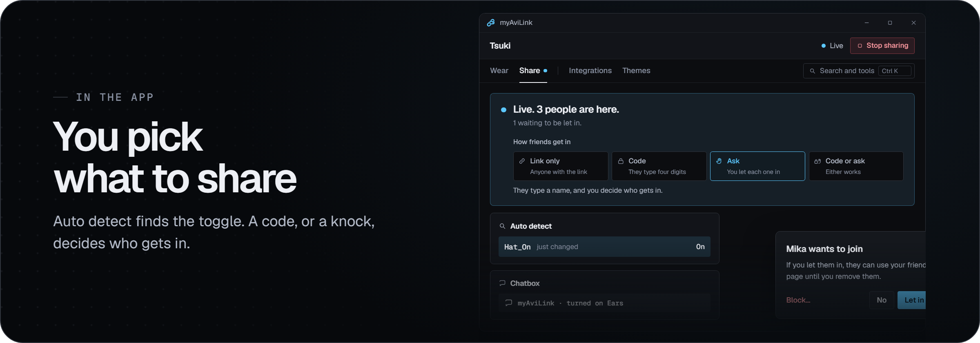Switch to the Wear tab

click(x=499, y=71)
